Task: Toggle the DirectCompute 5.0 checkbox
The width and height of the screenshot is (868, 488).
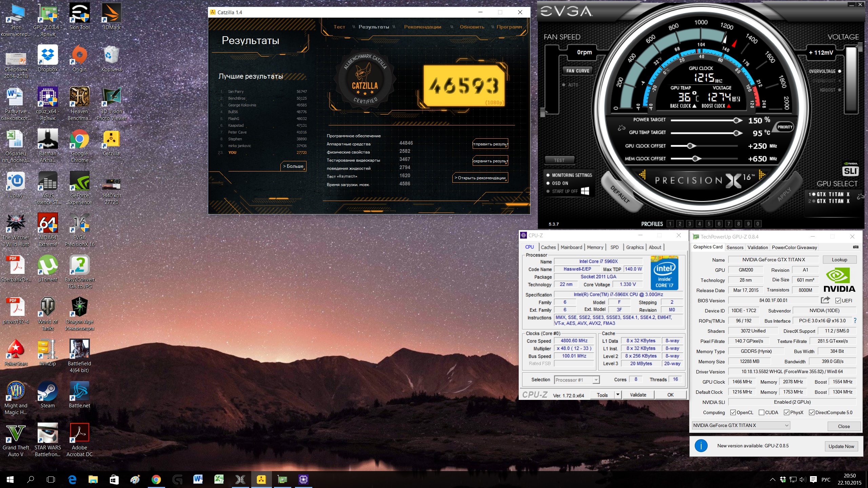Action: (x=812, y=412)
